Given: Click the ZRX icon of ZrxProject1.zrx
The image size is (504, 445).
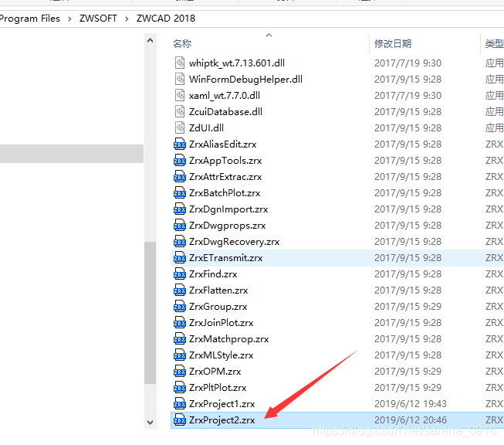Looking at the screenshot, I should click(180, 403).
